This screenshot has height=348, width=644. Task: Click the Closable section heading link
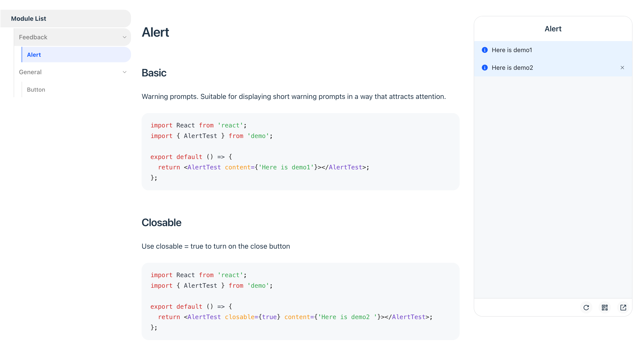coord(162,222)
